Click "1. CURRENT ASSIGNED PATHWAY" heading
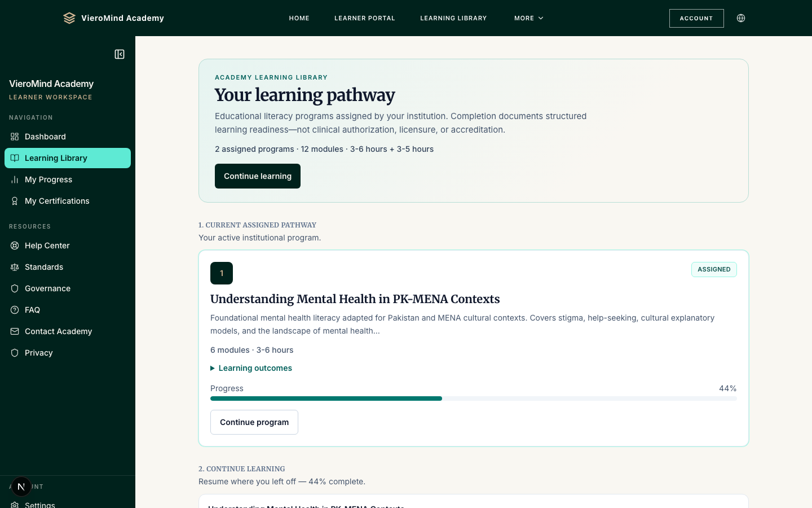Viewport: 812px width, 508px height. (x=257, y=225)
